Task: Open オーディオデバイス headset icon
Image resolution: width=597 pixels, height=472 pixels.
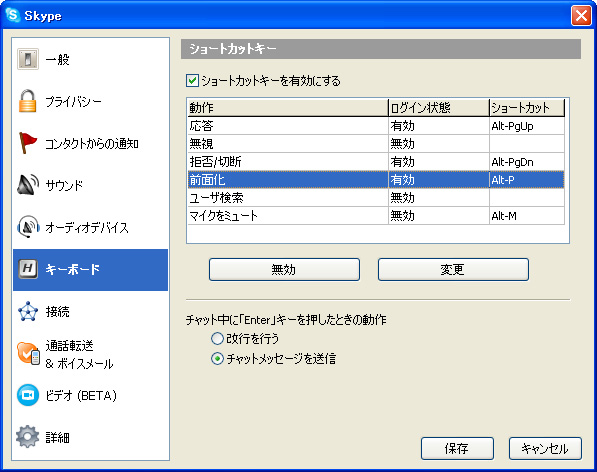Action: (28, 227)
